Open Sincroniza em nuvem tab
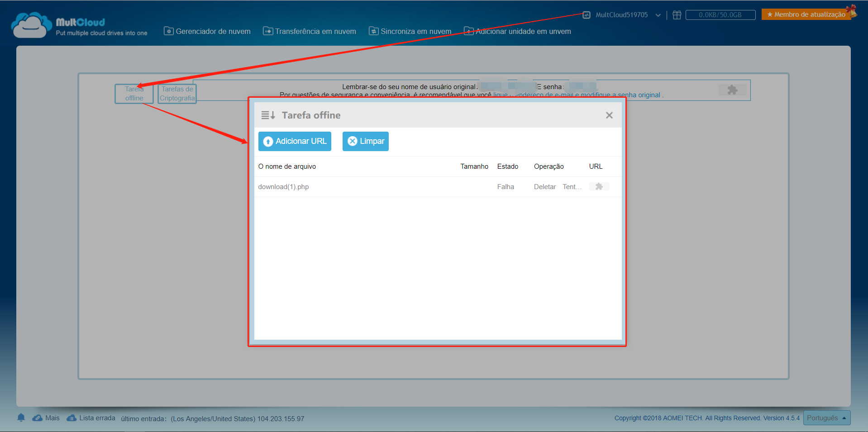 [x=410, y=31]
